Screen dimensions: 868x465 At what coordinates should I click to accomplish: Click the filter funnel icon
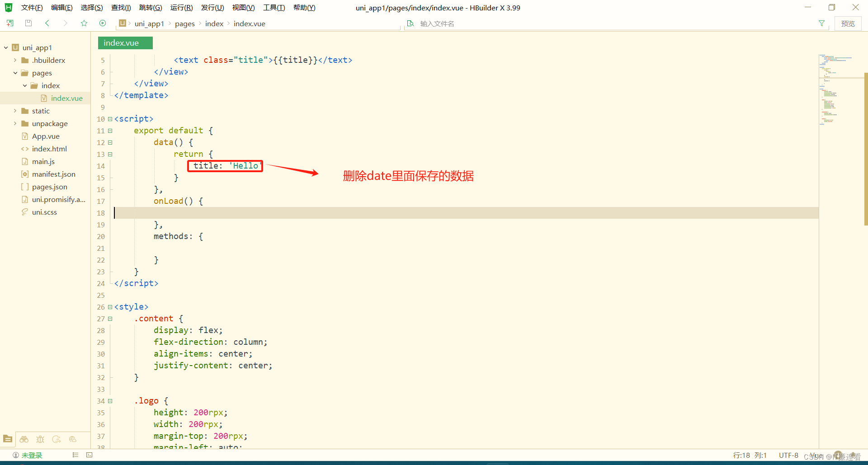coord(821,23)
